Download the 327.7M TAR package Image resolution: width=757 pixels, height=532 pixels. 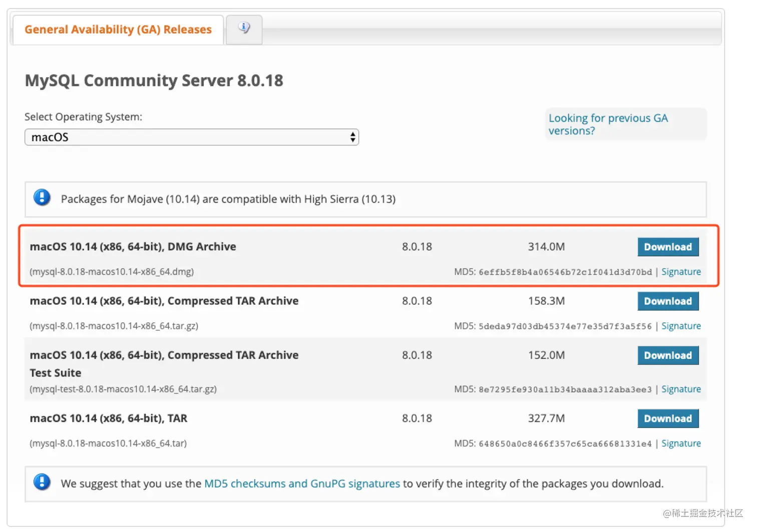click(x=668, y=418)
